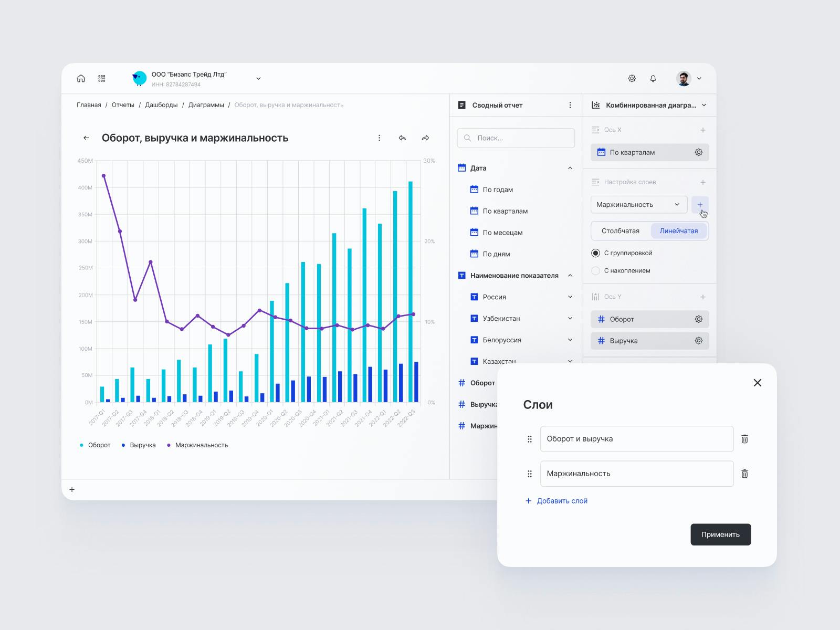
Task: Open Отчеты breadcrumb link
Action: (123, 105)
